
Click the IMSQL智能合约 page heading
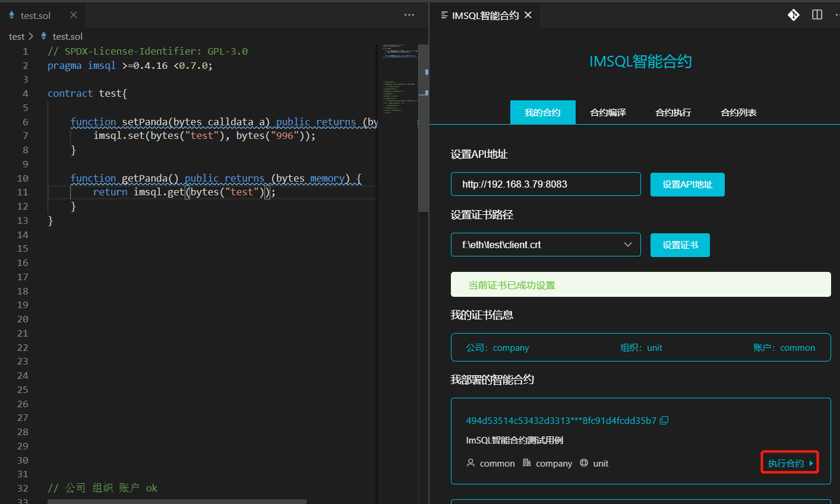[x=640, y=62]
